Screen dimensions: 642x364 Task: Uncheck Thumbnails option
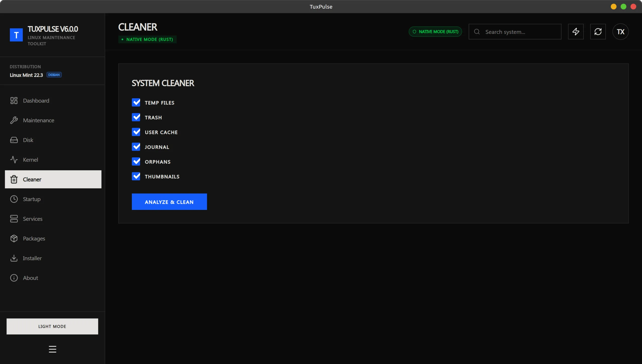click(136, 176)
